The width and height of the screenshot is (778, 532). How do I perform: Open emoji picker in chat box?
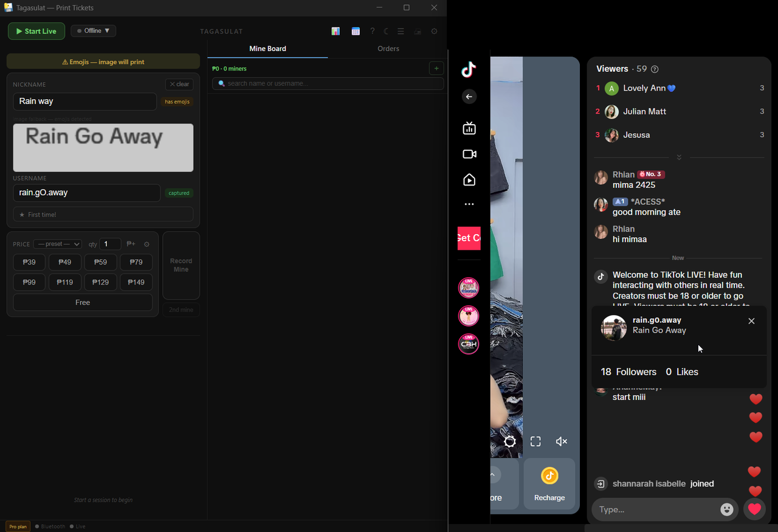(x=727, y=510)
